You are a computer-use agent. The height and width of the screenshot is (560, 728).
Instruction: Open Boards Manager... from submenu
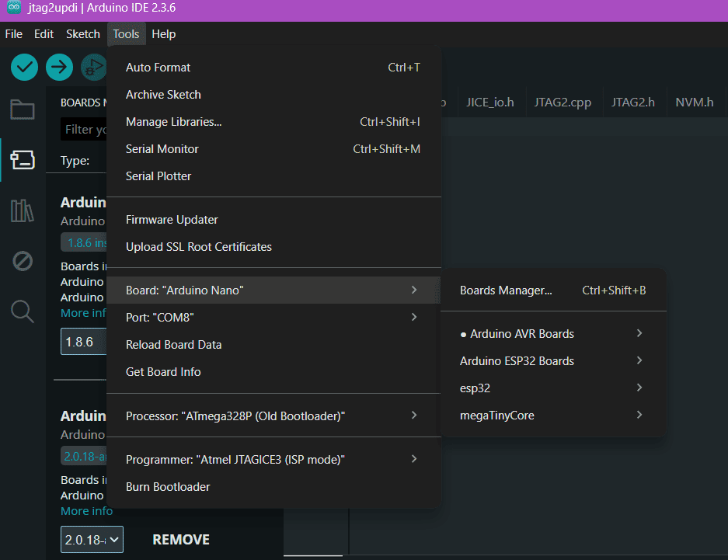click(x=506, y=290)
